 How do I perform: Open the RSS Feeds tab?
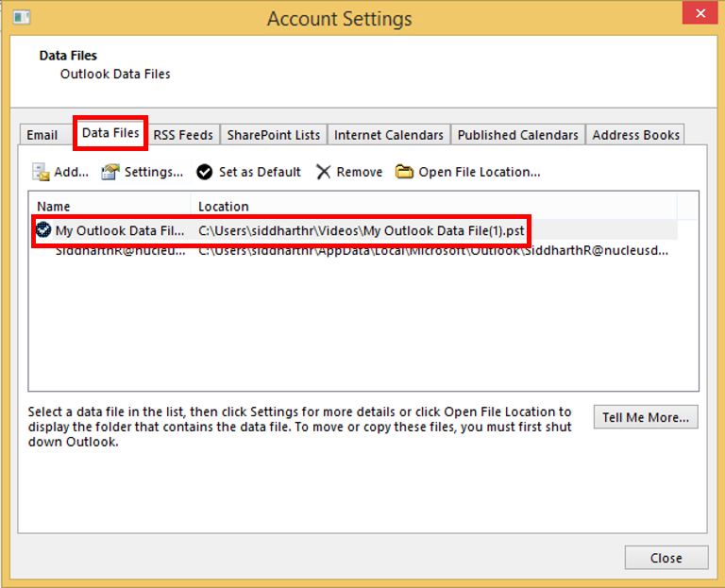click(183, 135)
